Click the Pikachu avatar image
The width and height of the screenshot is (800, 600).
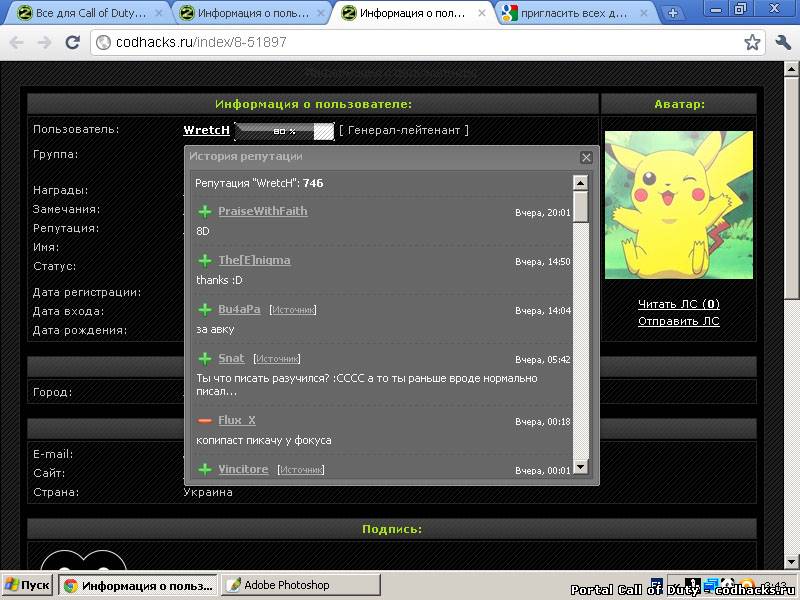pos(679,205)
